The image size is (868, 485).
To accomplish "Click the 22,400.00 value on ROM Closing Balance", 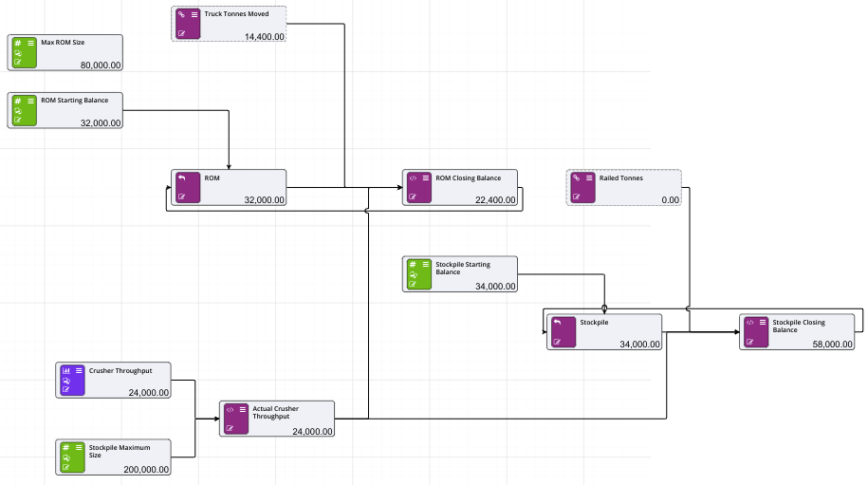I will pyautogui.click(x=495, y=200).
